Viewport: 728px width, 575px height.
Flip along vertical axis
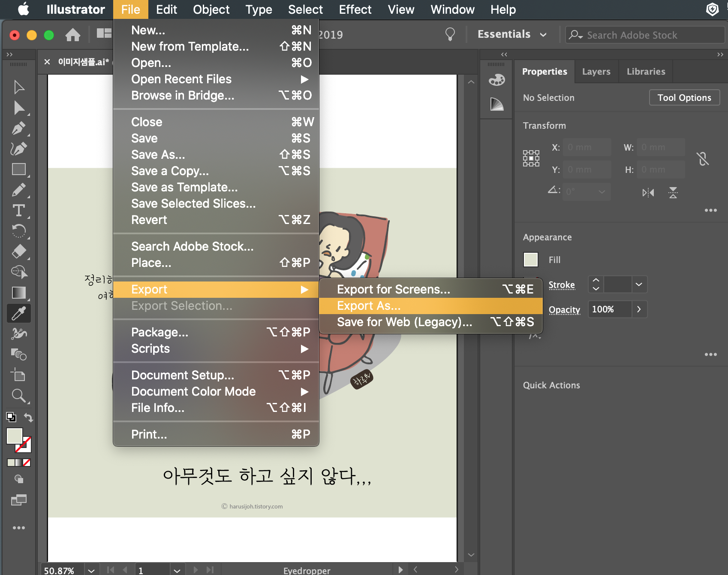pos(673,193)
